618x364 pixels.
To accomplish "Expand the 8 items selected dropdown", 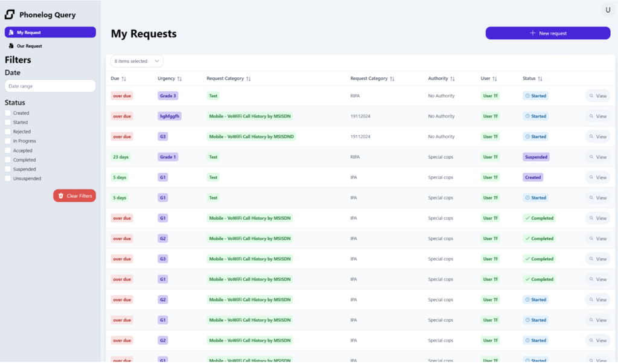I will click(x=137, y=61).
